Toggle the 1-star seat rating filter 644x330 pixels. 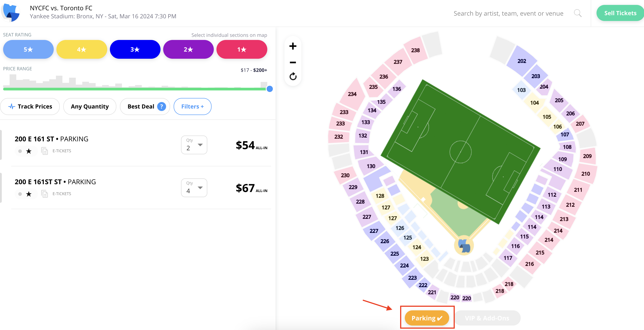242,49
